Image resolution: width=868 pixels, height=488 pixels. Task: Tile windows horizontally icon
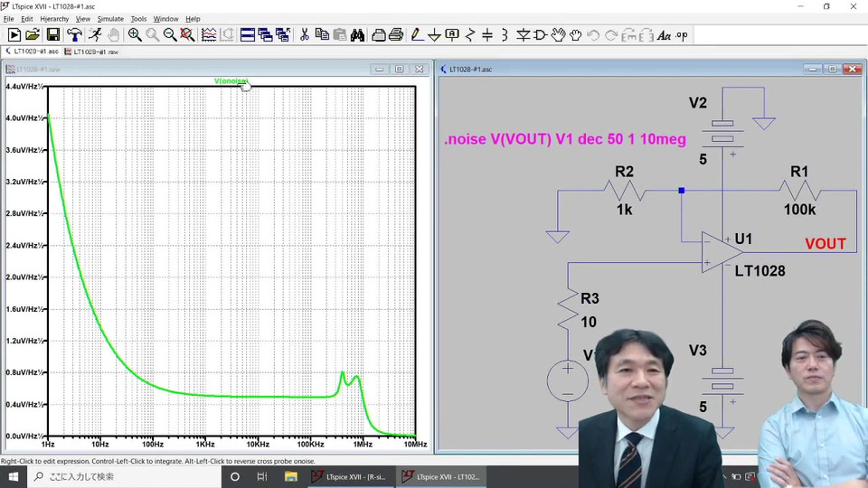point(248,35)
